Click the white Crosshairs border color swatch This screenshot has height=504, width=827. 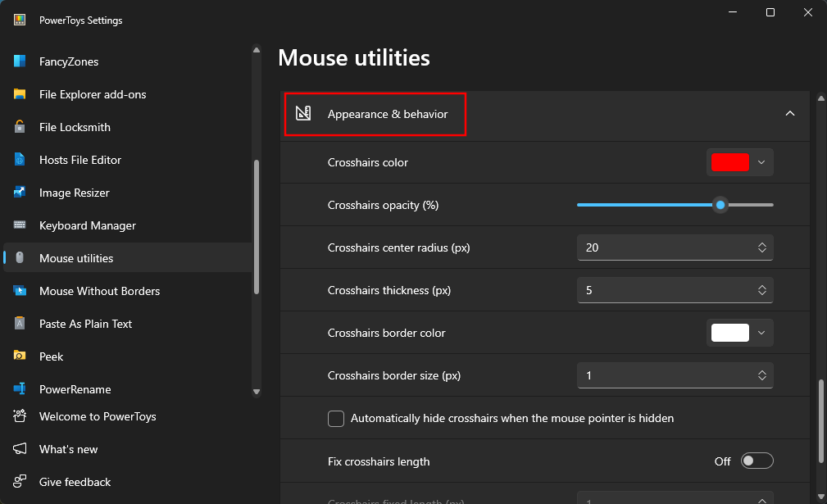click(x=730, y=333)
